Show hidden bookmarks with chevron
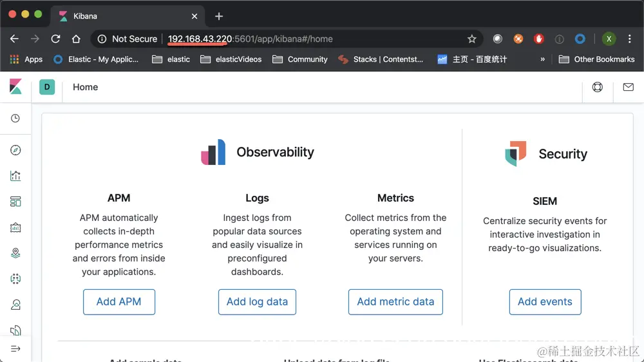 click(x=542, y=59)
